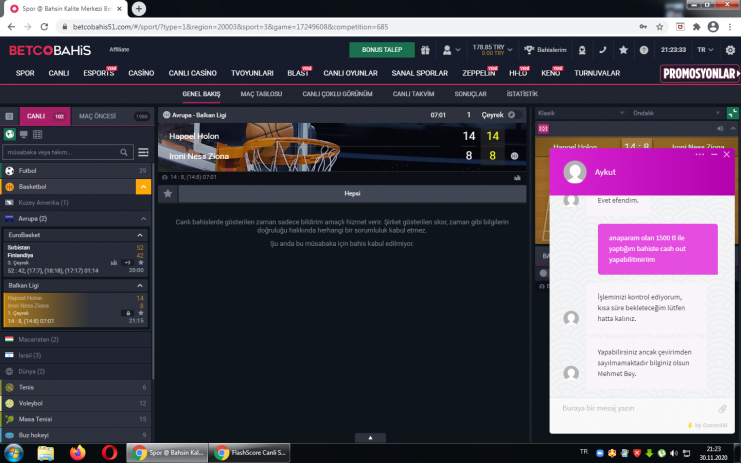
Task: Open CASİNO menu item
Action: pyautogui.click(x=141, y=73)
